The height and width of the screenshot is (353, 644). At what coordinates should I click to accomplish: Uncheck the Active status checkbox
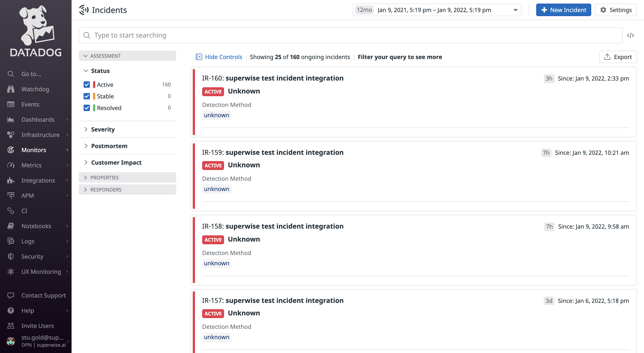(x=87, y=85)
